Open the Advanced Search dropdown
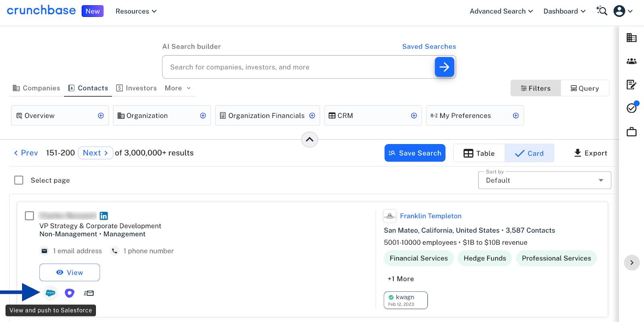The width and height of the screenshot is (644, 322). tap(501, 11)
